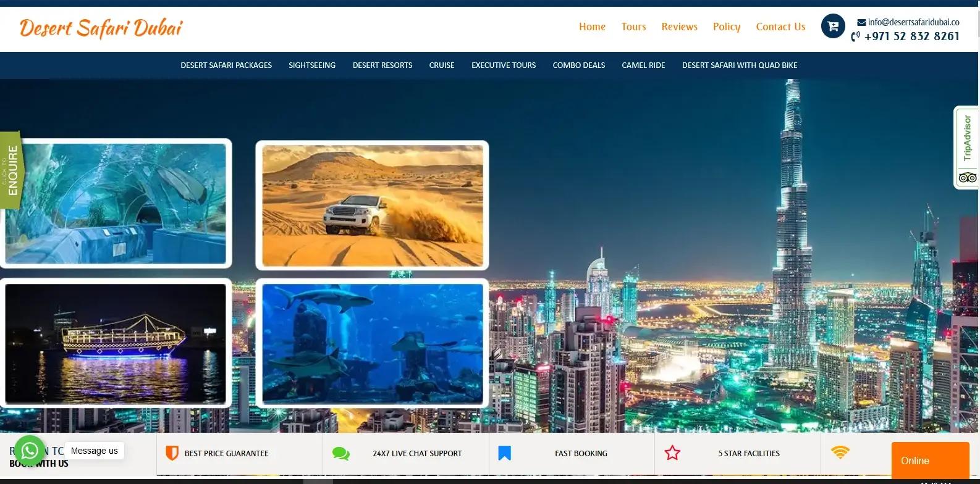The height and width of the screenshot is (484, 980).
Task: Go to the Reviews page
Action: [x=679, y=27]
